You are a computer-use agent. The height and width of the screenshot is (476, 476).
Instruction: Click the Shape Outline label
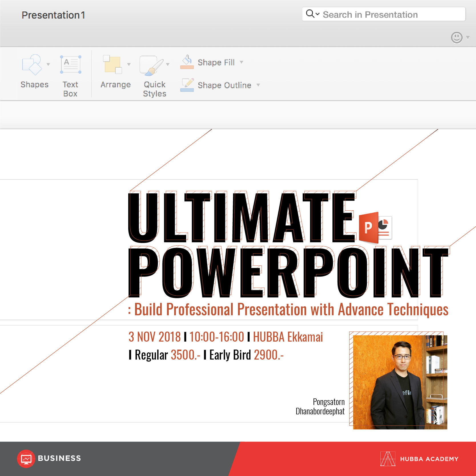click(224, 85)
